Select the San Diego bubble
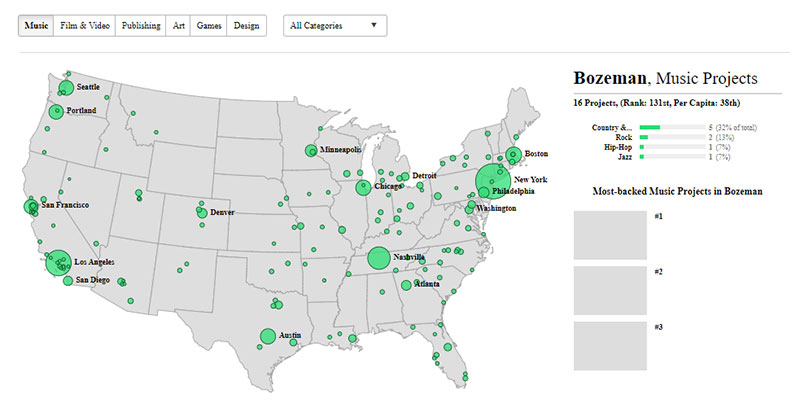Viewport: 800px width, 403px height. coord(68,281)
